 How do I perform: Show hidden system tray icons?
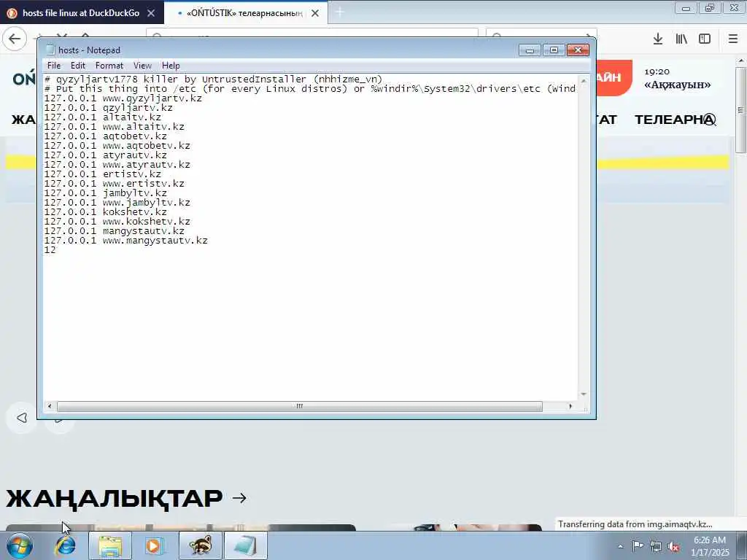[x=620, y=546]
